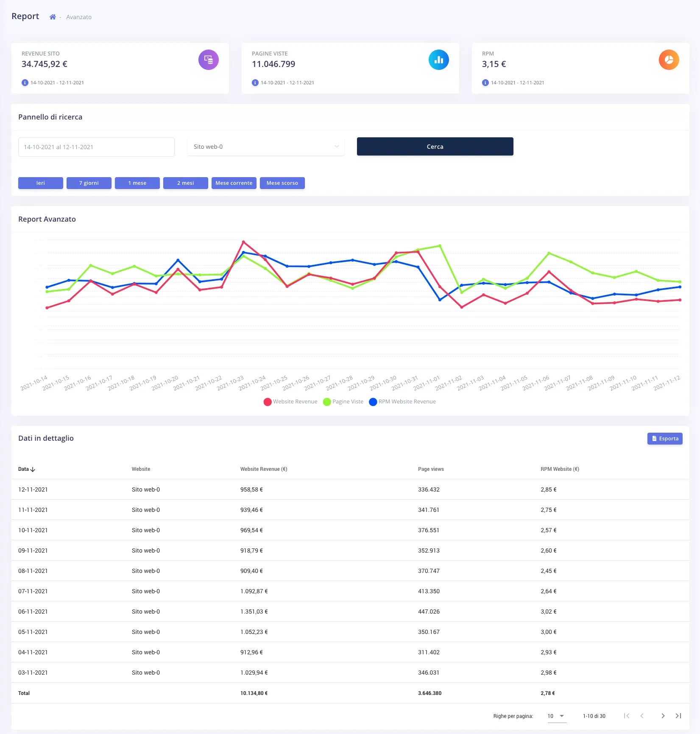Click the Avanzato breadcrumb text
Viewport: 700px width, 734px height.
point(79,17)
